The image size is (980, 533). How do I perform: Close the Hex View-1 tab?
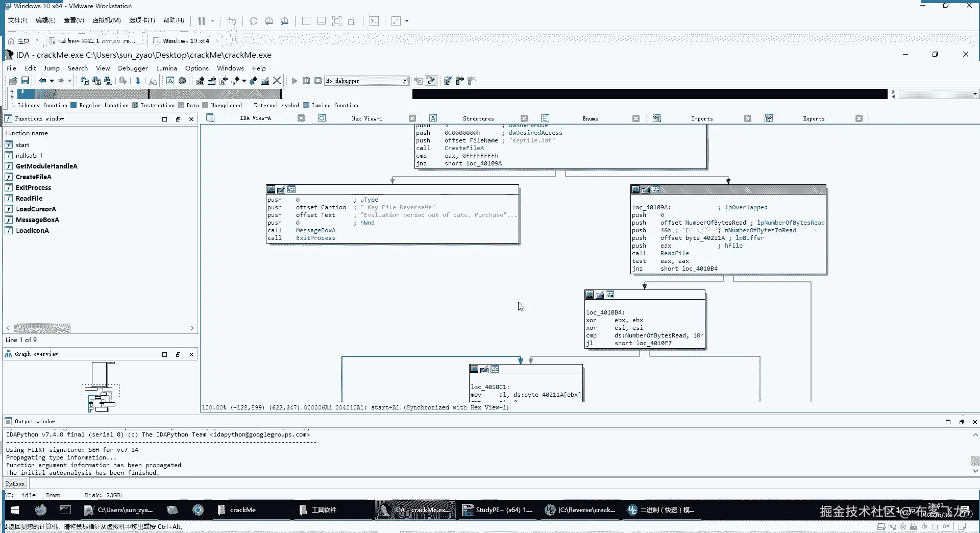(412, 118)
